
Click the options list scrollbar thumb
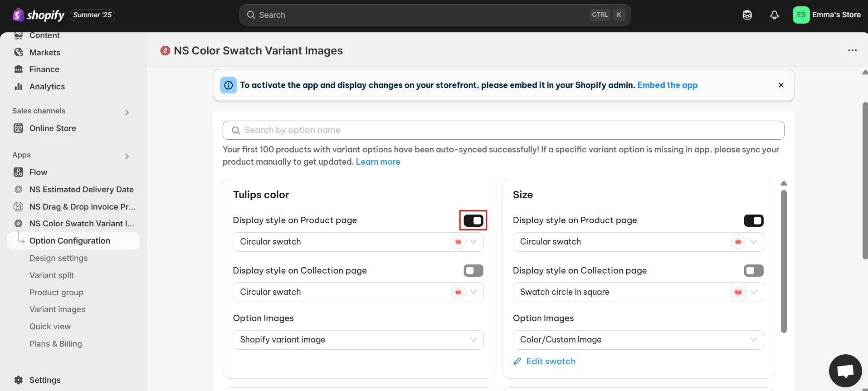(784, 262)
